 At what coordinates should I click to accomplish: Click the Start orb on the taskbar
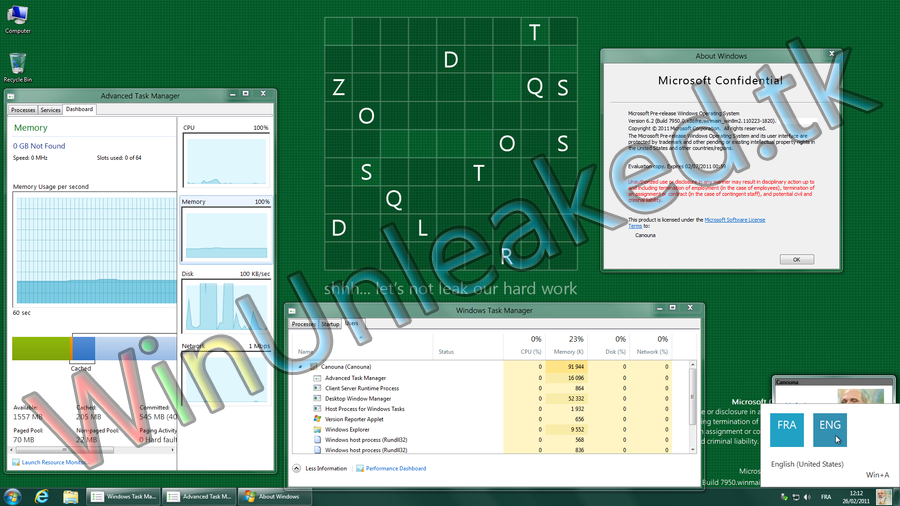(12, 496)
